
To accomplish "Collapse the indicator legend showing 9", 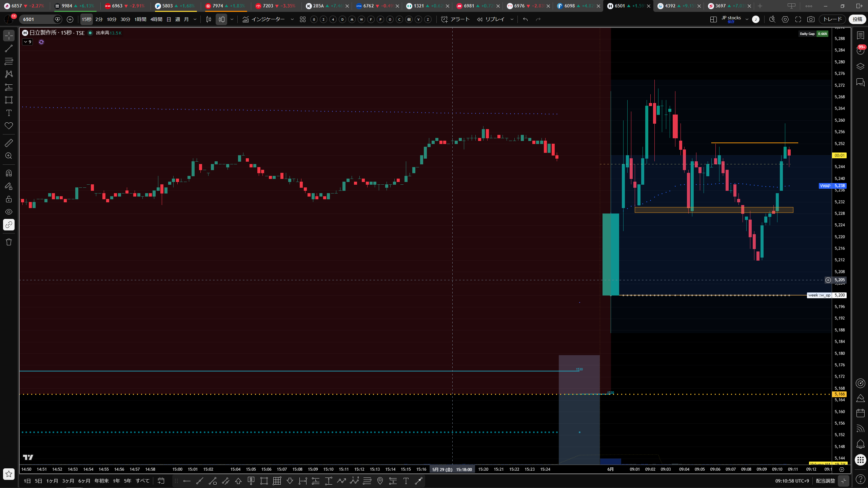I will click(27, 42).
